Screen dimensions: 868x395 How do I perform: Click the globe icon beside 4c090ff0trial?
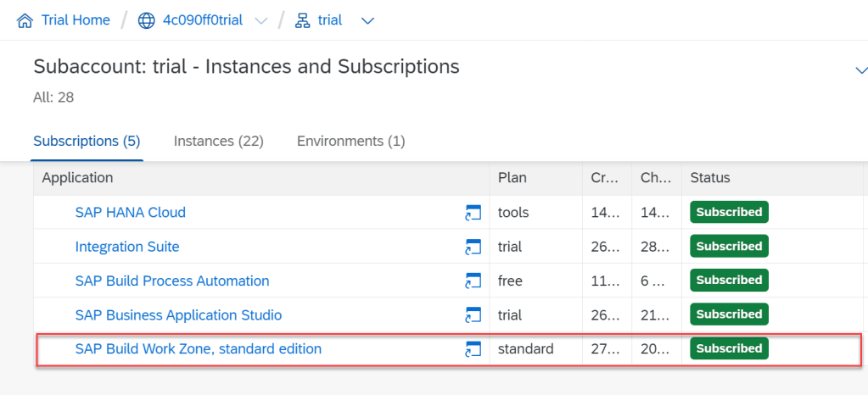[146, 20]
